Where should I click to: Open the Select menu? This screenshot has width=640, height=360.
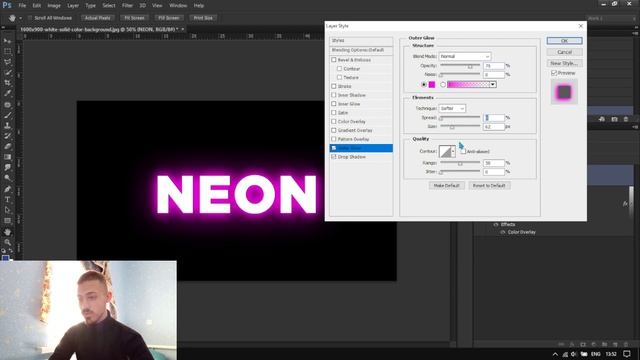pos(109,6)
